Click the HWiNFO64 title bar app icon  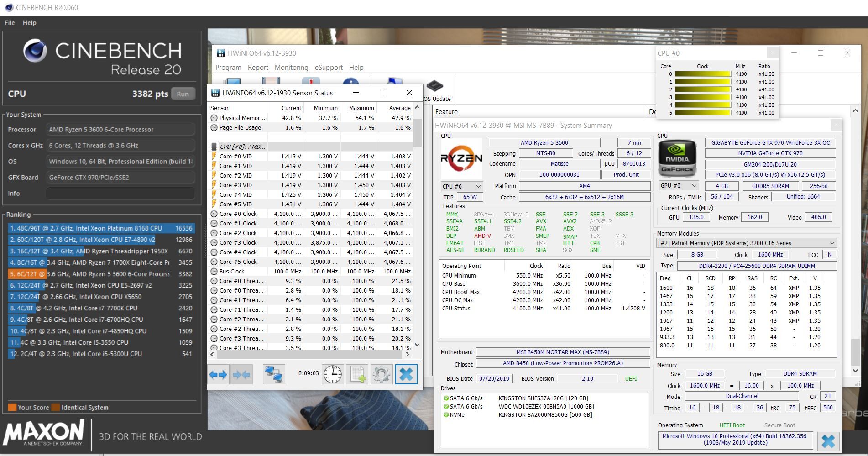pos(220,53)
